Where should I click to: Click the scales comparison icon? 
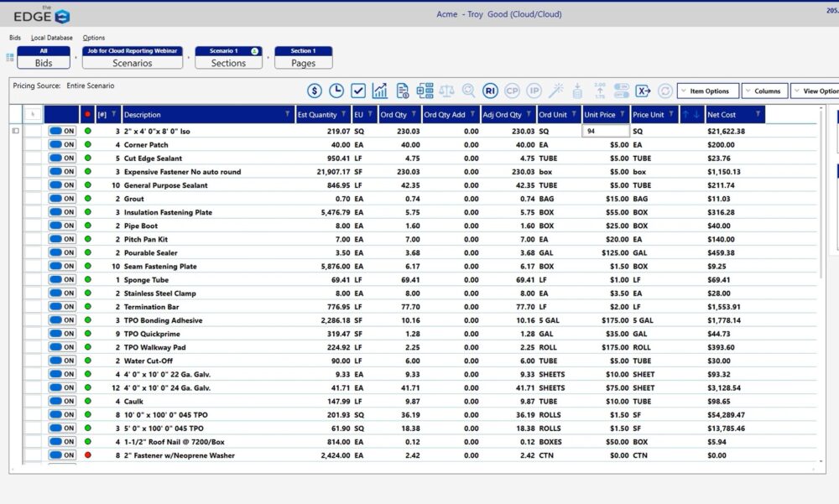[x=447, y=90]
